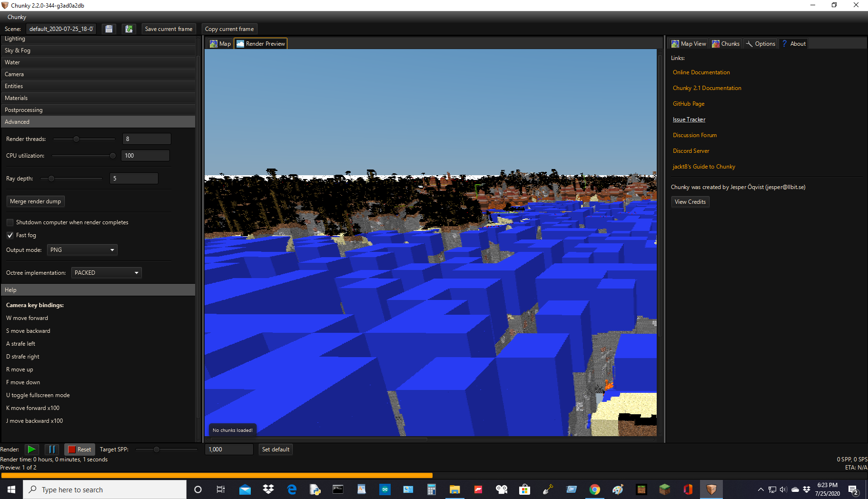Viewport: 868px width, 499px height.
Task: Switch to Map View using the map icon
Action: click(688, 43)
